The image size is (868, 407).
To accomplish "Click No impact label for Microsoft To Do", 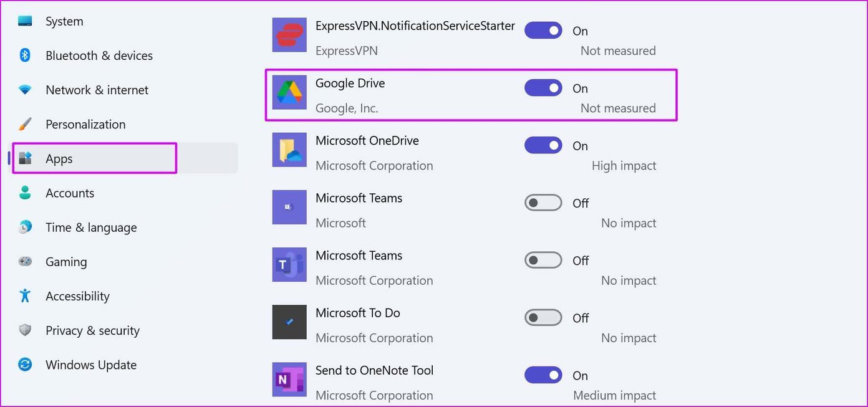I will point(629,338).
